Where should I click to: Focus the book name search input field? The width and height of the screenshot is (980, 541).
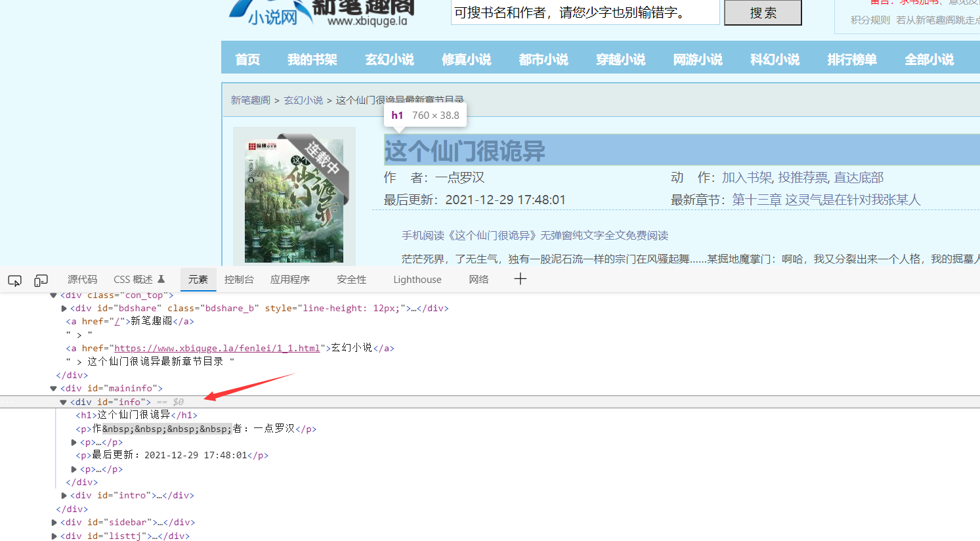(x=586, y=12)
